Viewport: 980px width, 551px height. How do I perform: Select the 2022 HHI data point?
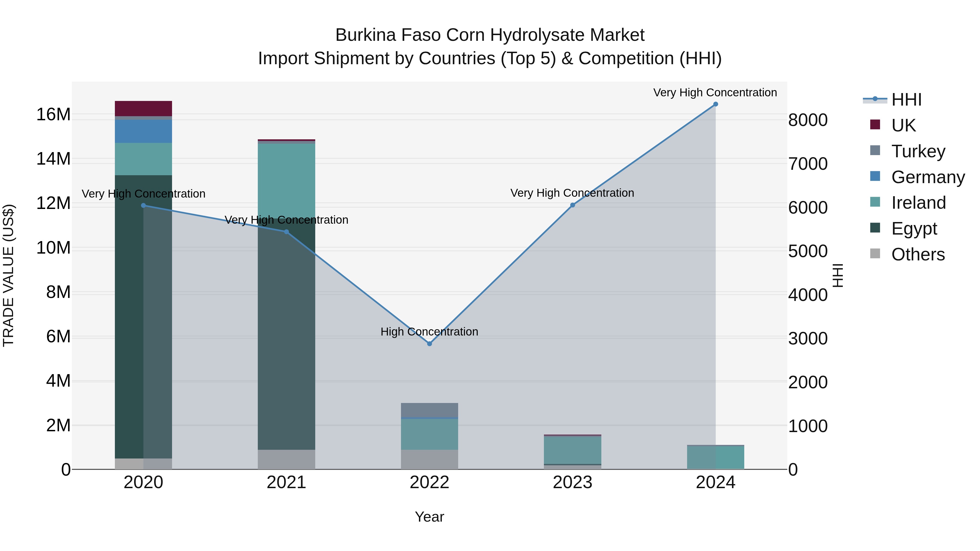430,344
